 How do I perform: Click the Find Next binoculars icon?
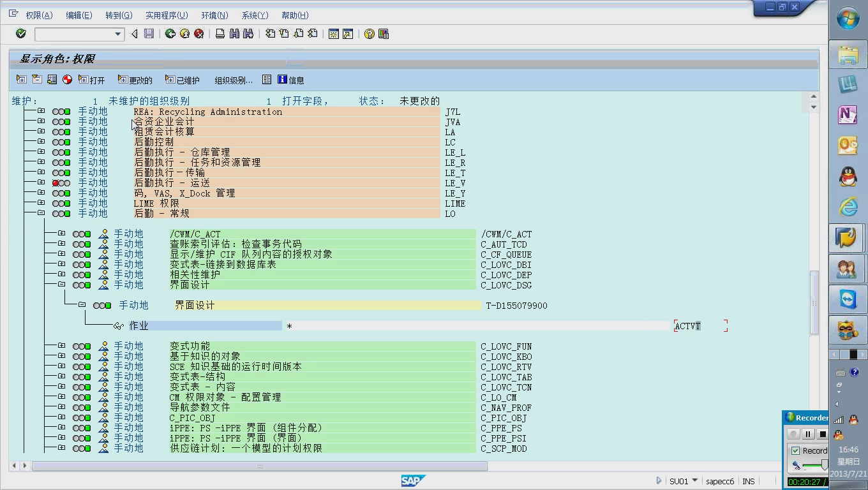248,34
